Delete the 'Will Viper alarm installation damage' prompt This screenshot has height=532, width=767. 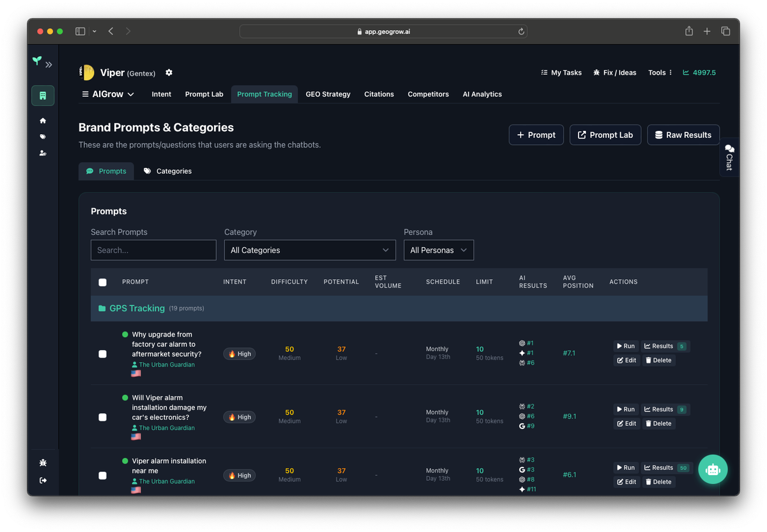pos(658,423)
